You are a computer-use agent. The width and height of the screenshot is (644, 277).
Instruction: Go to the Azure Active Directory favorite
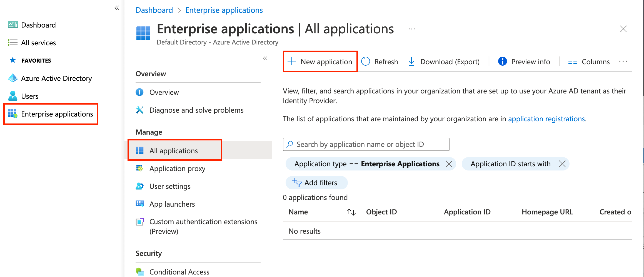point(56,78)
